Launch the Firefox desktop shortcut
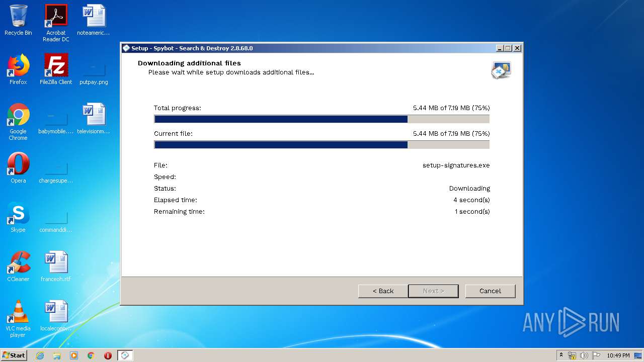This screenshot has width=644, height=362. coord(18,69)
